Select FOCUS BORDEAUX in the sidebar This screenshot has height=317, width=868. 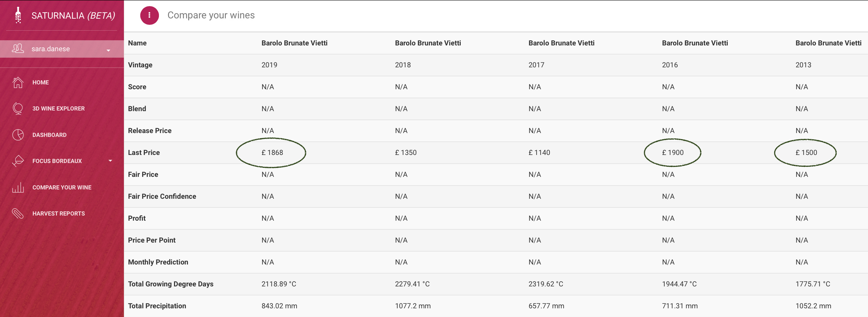point(57,161)
